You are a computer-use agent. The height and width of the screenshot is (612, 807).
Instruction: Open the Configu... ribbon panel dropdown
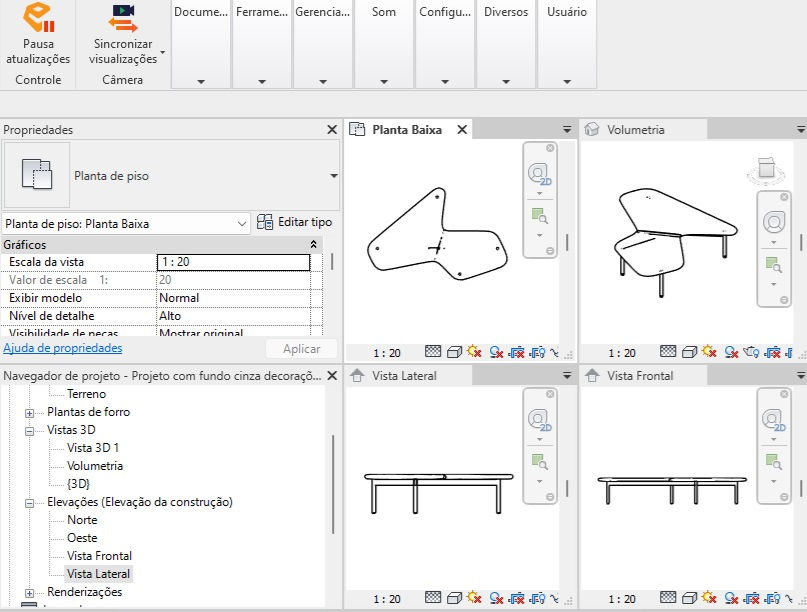[x=445, y=82]
